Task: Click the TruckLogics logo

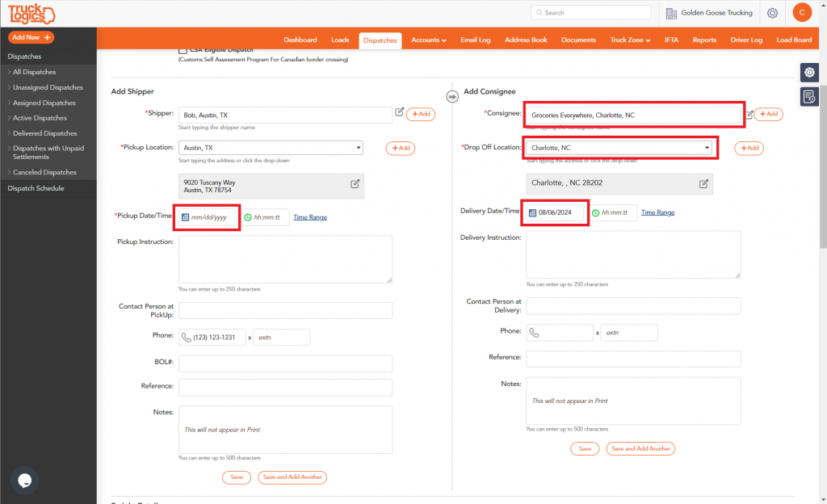Action: click(31, 14)
